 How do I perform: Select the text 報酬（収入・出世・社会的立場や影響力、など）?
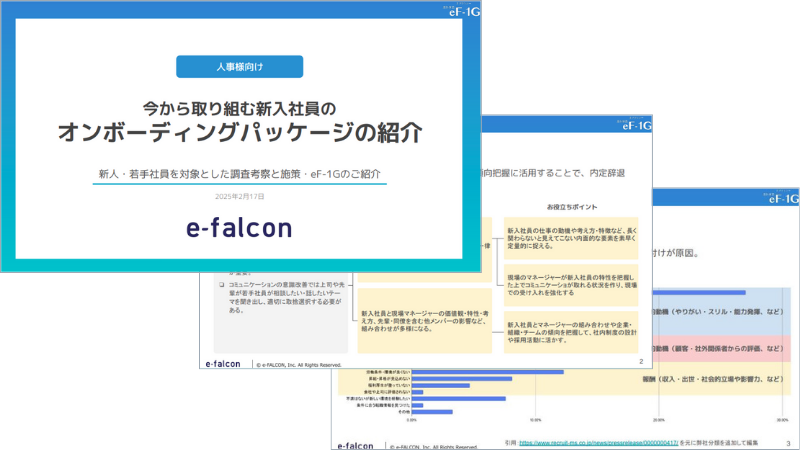pyautogui.click(x=713, y=379)
